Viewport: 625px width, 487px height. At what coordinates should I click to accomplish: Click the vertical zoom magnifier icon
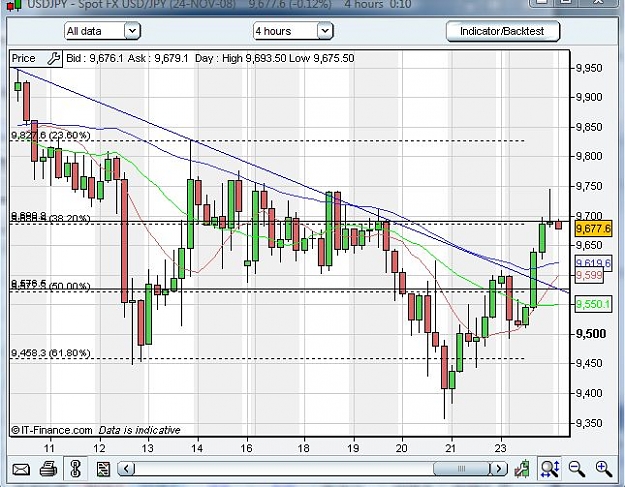[550, 469]
